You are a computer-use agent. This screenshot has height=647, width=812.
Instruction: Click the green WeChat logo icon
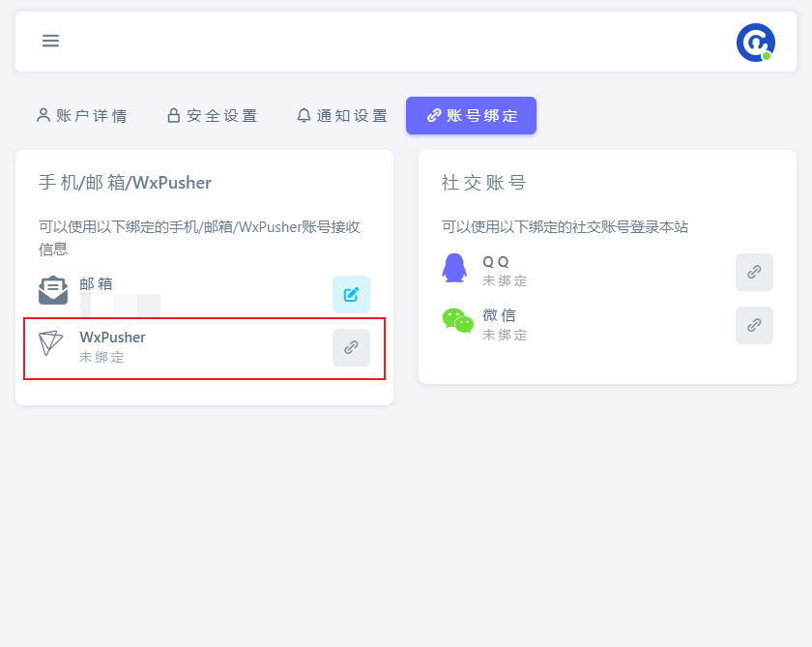457,321
